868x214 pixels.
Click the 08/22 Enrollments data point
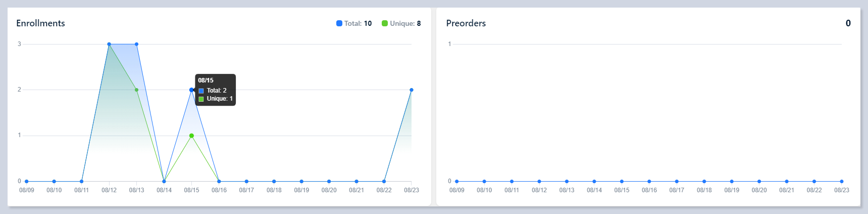(x=384, y=181)
